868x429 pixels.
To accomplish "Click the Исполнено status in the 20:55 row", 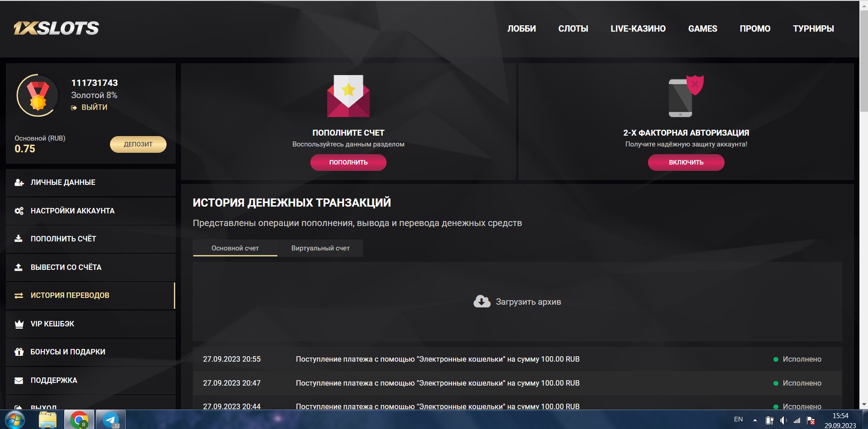I will pos(802,359).
